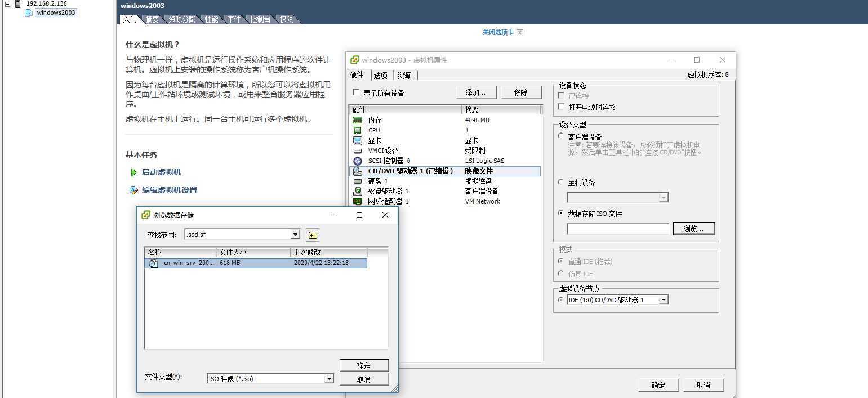Click the VMCI 设备 device icon
The image size is (868, 398).
click(x=357, y=151)
